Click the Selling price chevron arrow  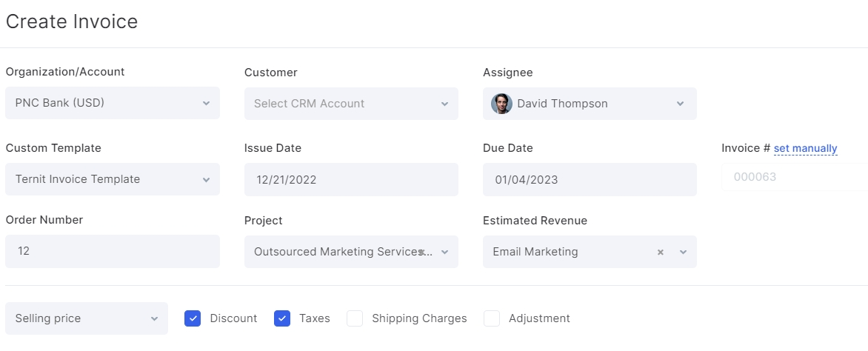(155, 319)
